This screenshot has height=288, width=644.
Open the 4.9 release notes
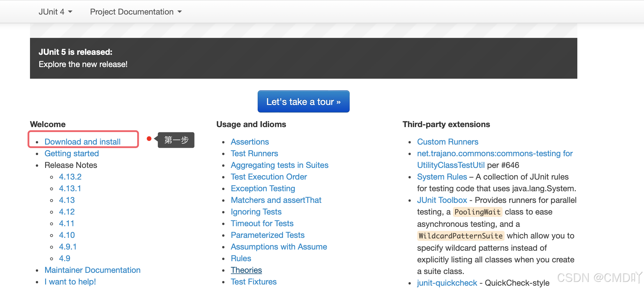65,258
